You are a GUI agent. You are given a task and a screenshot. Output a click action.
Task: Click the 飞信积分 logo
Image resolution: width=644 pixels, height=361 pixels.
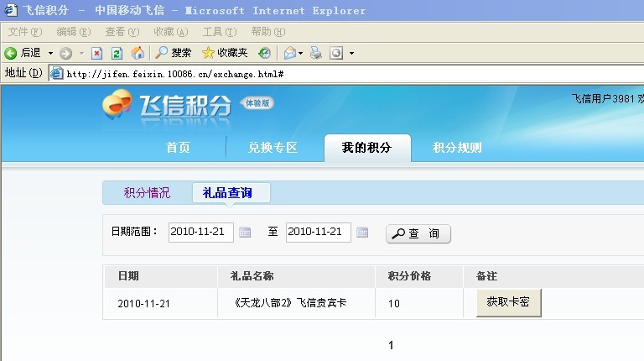166,106
